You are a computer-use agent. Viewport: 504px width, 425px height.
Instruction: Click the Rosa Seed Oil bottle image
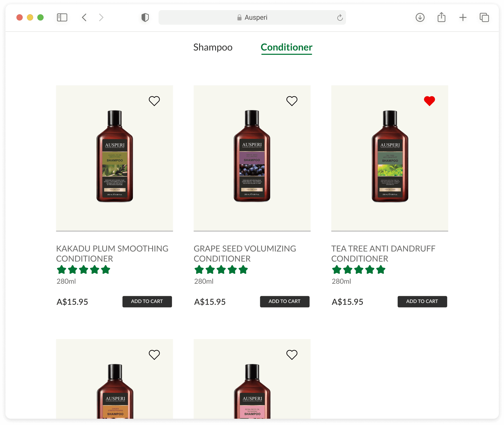[x=252, y=391]
